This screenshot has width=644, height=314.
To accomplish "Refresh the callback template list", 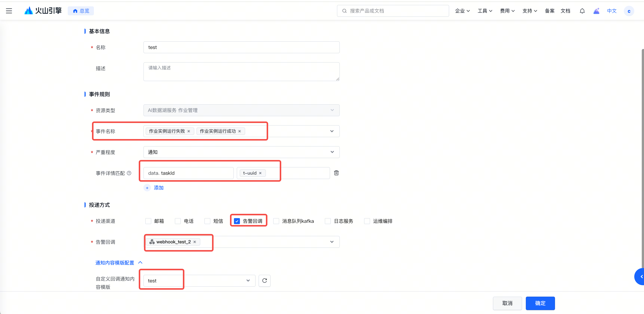I will click(x=264, y=281).
